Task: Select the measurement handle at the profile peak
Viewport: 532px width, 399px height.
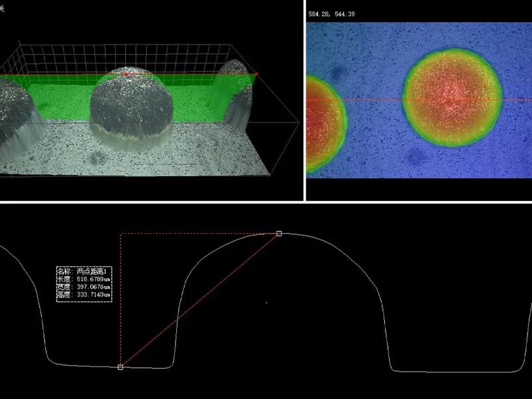Action: point(279,233)
